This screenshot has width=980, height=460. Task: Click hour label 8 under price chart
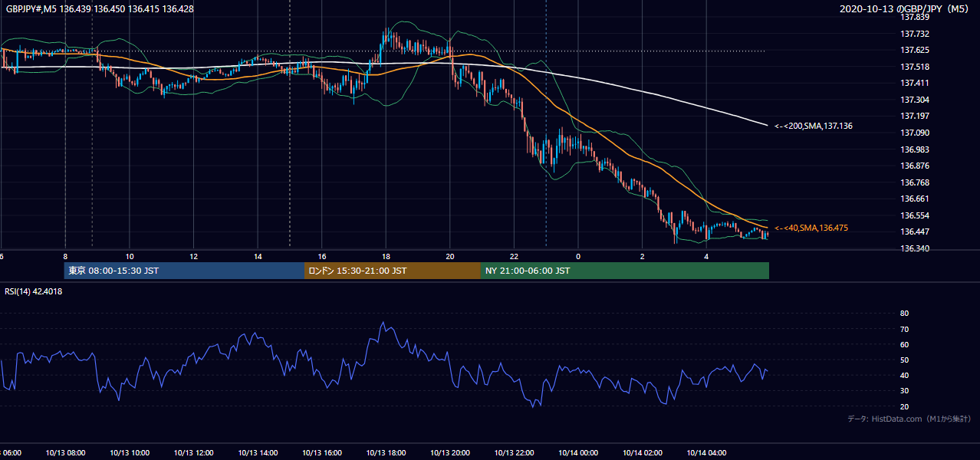[65, 256]
